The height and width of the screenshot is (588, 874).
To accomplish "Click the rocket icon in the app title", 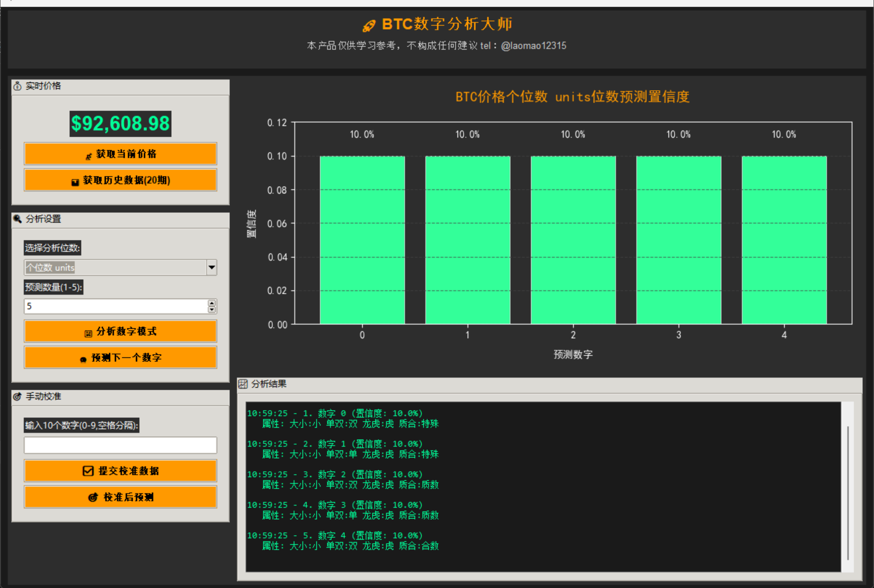I will pos(369,24).
